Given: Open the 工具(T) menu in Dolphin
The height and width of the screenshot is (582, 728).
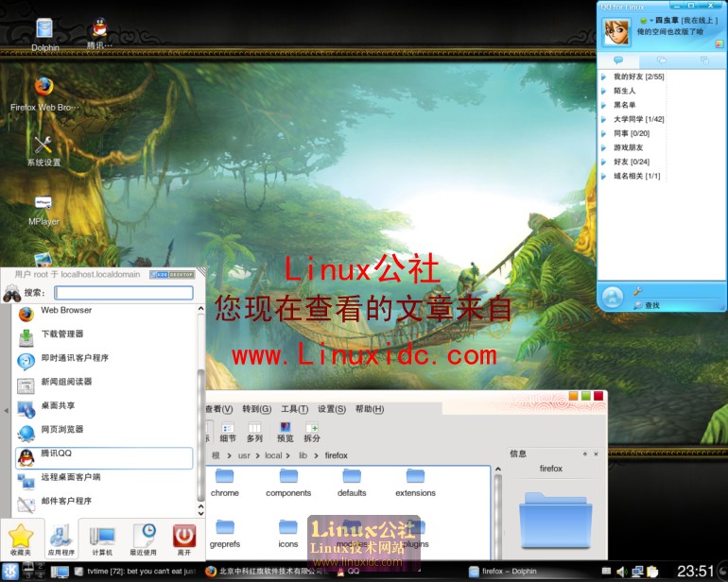Looking at the screenshot, I should (294, 409).
